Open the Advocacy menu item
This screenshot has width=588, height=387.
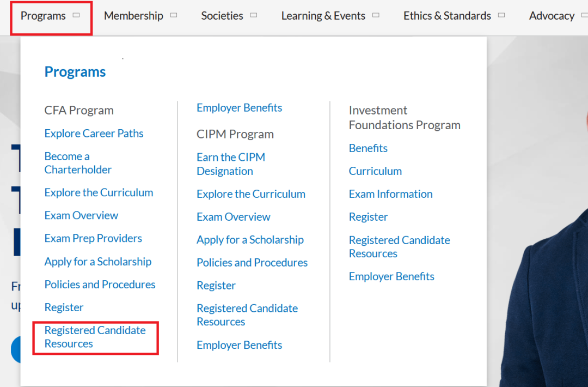pos(552,16)
